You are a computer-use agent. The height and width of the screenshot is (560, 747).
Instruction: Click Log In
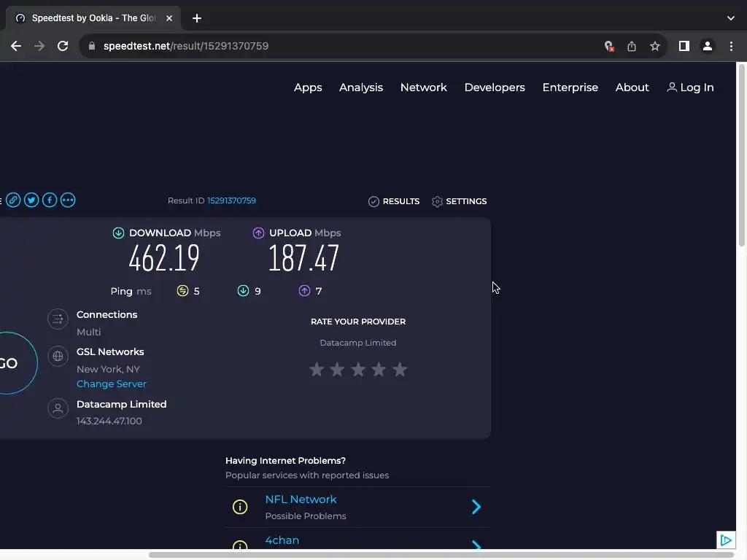690,87
